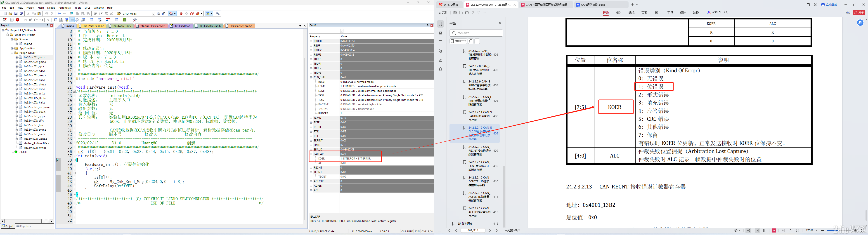Screen dimensions: 868x235
Task: Switch to the Registers tab at bottom left
Action: click(24, 226)
